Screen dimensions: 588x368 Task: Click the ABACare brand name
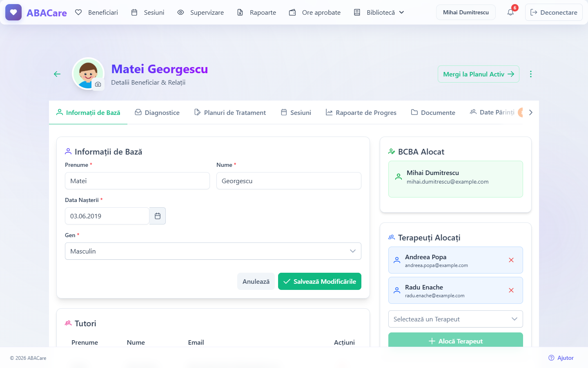[47, 13]
